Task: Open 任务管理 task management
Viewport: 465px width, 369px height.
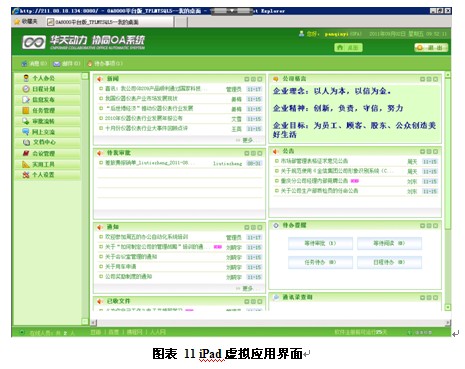Action: [x=43, y=110]
